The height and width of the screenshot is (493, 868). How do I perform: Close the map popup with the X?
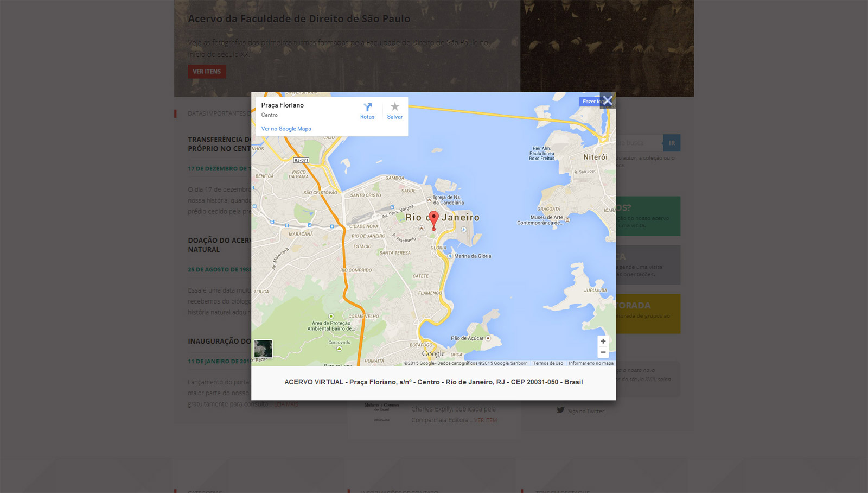608,100
